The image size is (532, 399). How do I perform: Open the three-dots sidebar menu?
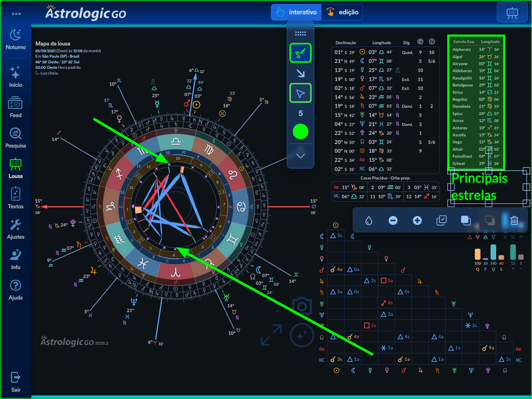(16, 14)
